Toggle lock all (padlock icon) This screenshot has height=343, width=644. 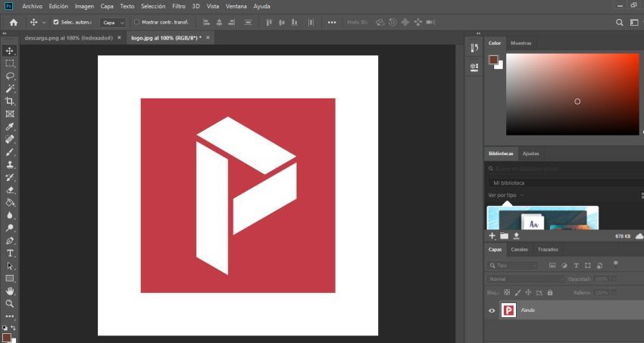[550, 292]
